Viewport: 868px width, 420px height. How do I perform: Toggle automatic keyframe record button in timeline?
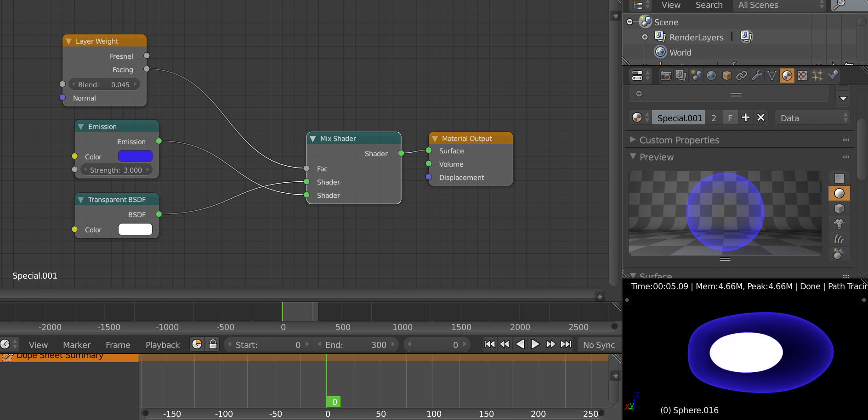tap(197, 344)
